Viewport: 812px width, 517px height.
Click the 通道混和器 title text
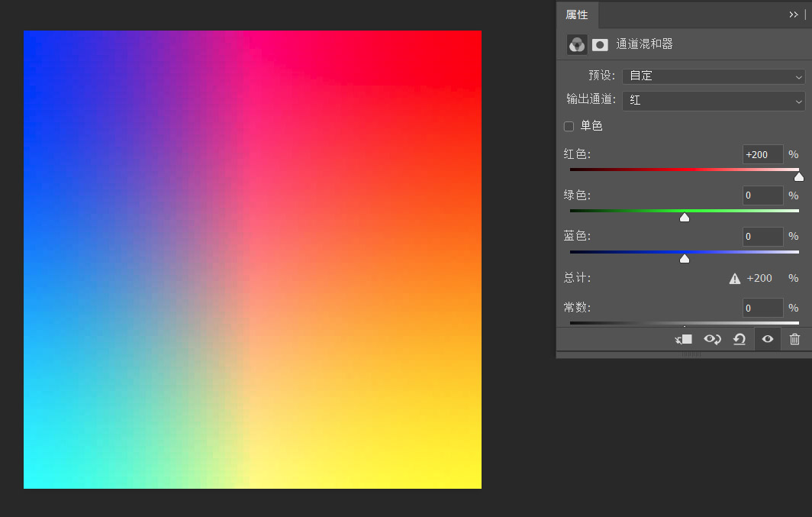(x=644, y=44)
